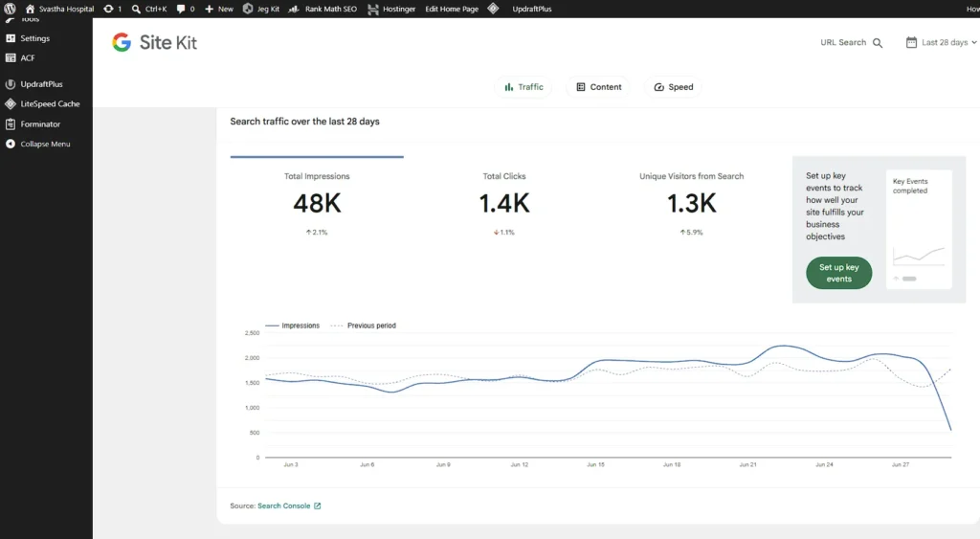Open the LiteSpeed diamond icon in admin bar

coord(493,9)
